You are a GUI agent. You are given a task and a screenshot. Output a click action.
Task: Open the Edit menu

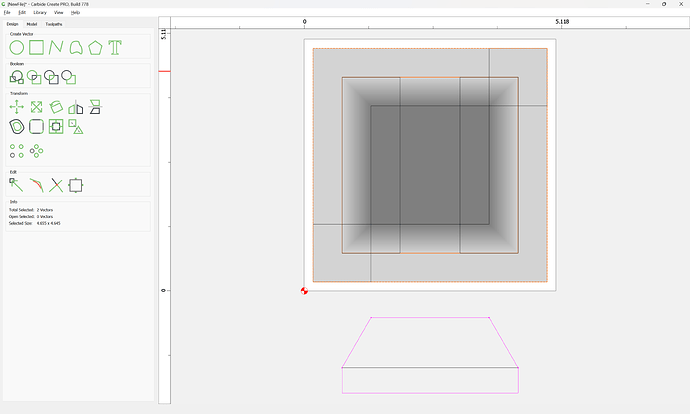22,13
